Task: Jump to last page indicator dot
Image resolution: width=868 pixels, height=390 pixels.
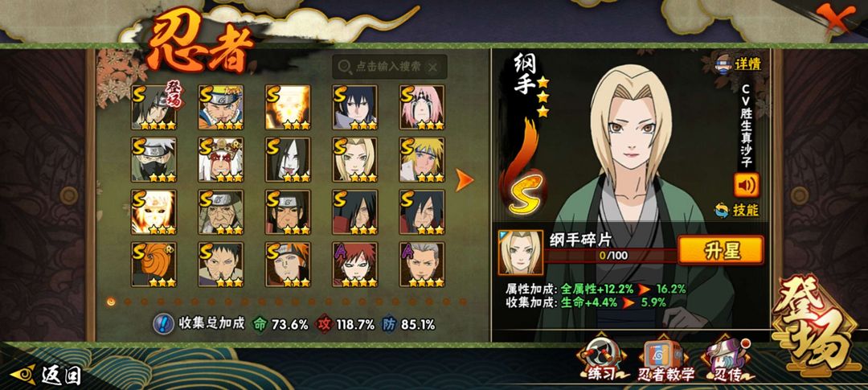Action: [x=463, y=302]
